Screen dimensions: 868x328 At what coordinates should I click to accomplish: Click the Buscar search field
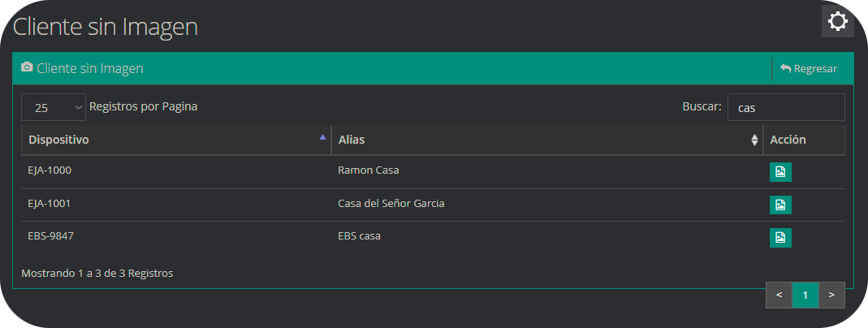click(785, 107)
